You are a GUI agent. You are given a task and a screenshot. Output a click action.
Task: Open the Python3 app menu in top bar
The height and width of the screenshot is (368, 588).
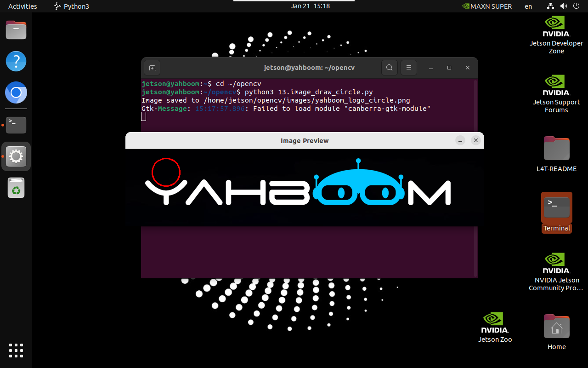click(71, 6)
